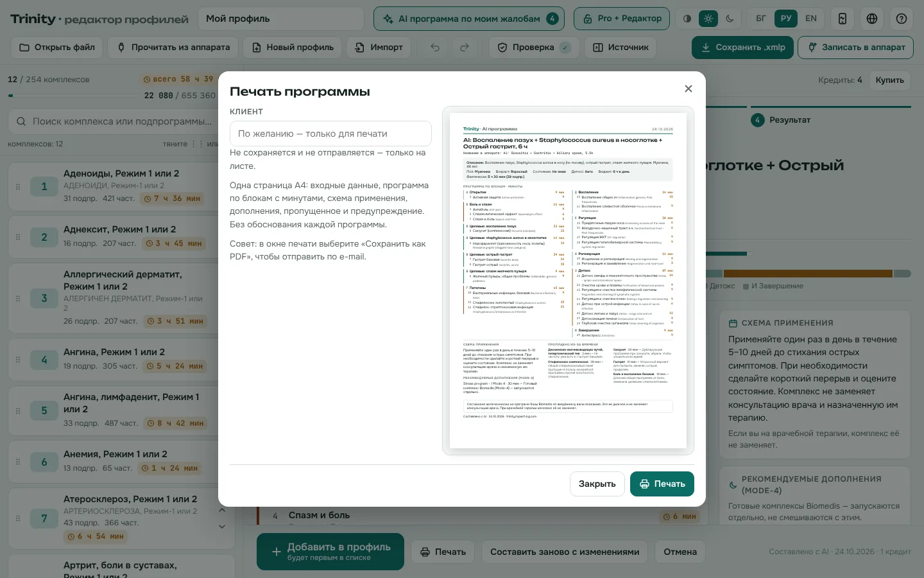Switch to high-contrast theme icon

pos(687,19)
